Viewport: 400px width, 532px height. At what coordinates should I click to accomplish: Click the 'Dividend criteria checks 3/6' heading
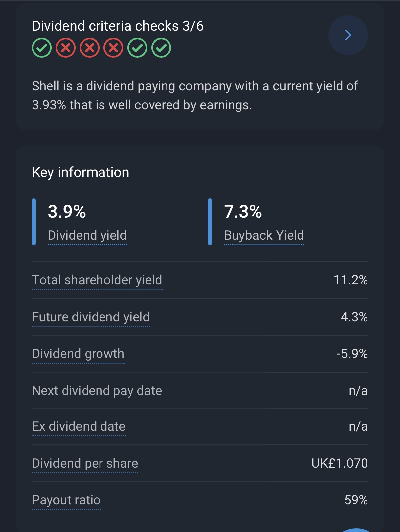[118, 26]
